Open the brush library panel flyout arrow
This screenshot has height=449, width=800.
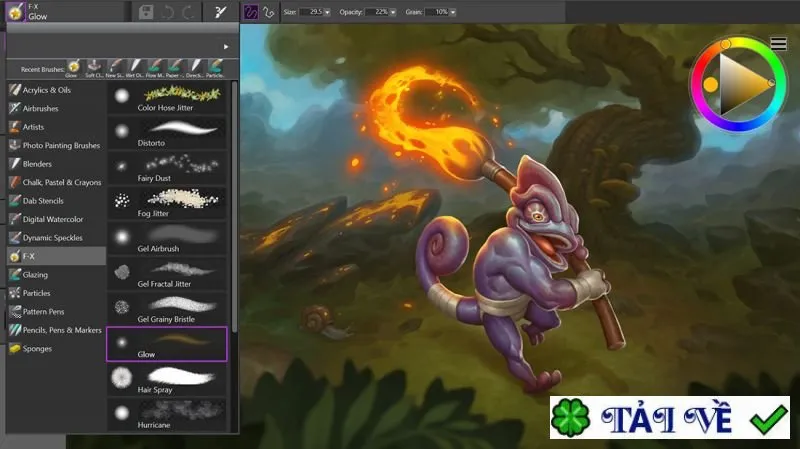(226, 47)
